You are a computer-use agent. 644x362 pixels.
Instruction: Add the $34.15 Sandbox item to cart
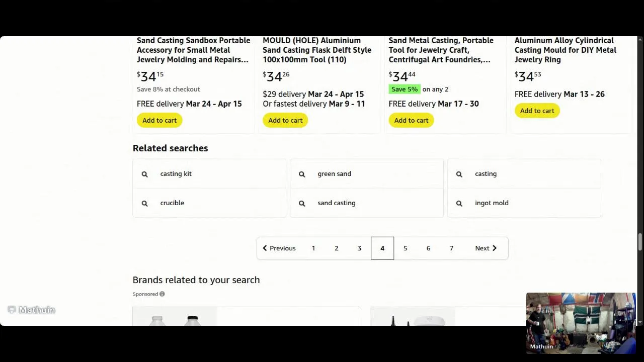click(x=159, y=121)
